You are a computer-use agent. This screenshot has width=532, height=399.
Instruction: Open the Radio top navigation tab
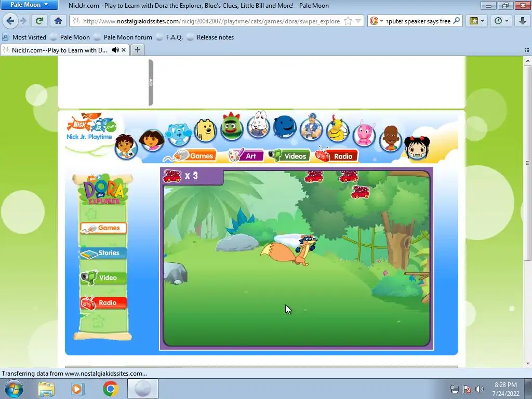337,156
